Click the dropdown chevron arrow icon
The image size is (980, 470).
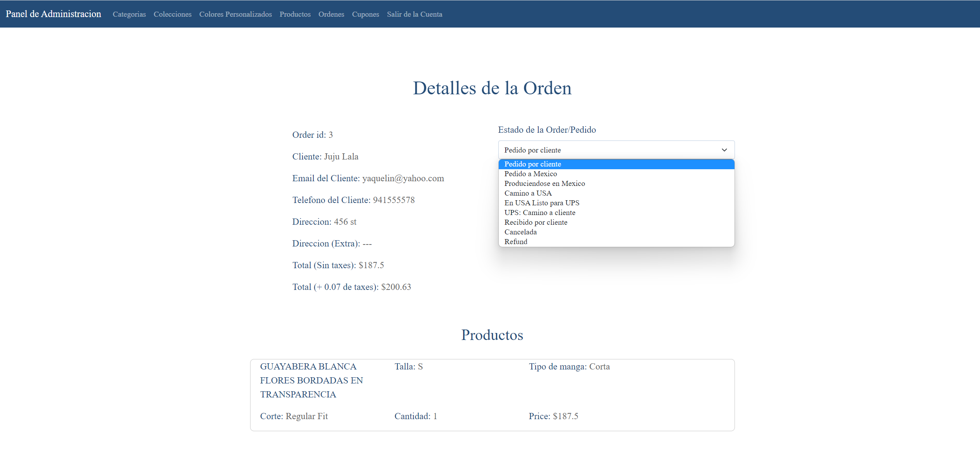click(x=724, y=150)
